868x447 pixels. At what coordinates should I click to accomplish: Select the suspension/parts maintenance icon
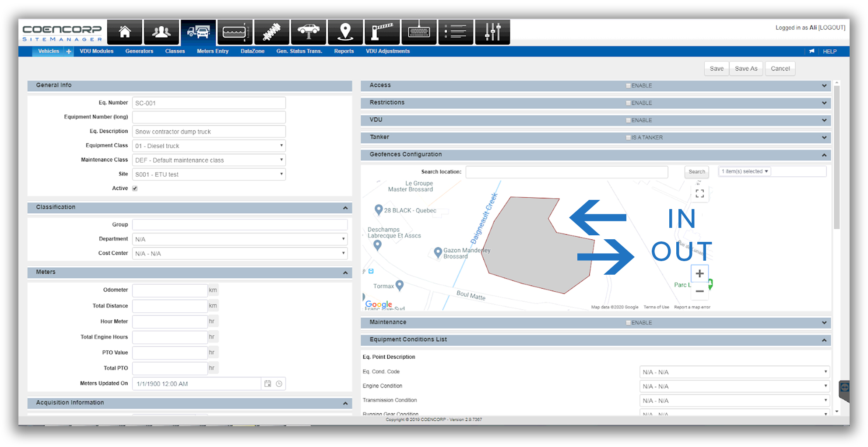click(271, 31)
